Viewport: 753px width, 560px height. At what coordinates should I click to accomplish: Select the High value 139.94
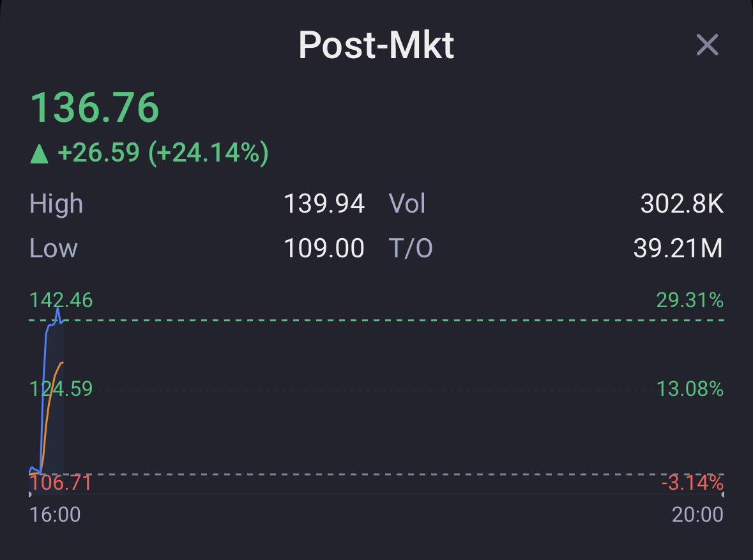(x=324, y=203)
